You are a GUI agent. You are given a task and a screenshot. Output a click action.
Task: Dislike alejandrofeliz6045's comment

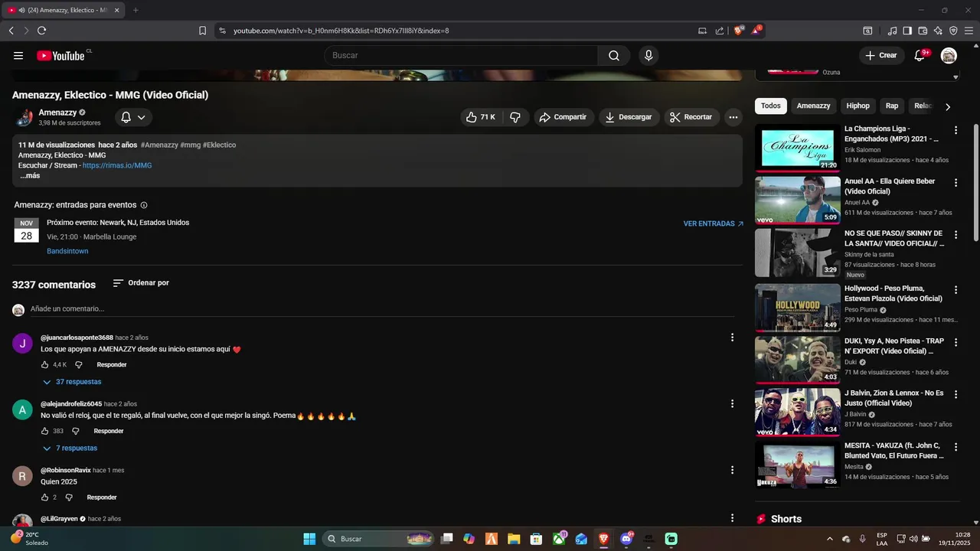tap(75, 431)
